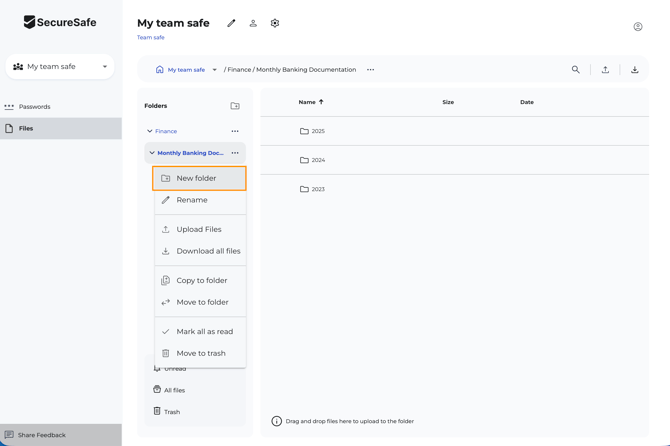The height and width of the screenshot is (446, 670).
Task: Open the safe settings gear icon
Action: (275, 23)
